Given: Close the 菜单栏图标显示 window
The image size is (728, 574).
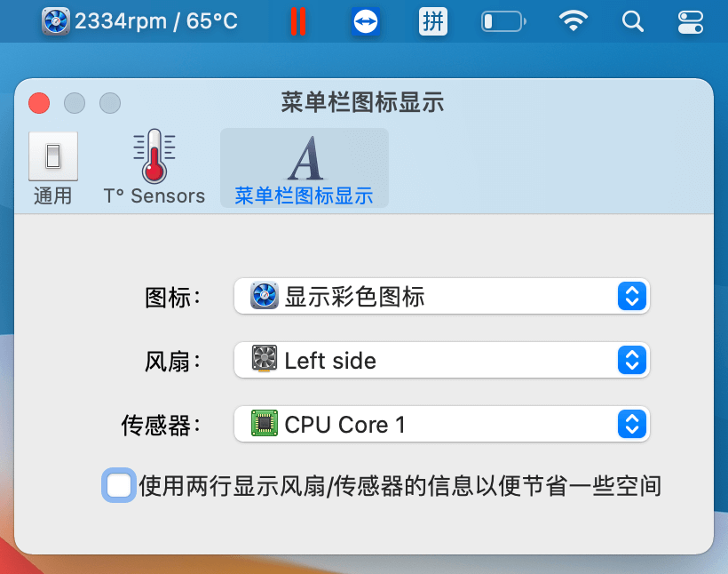Looking at the screenshot, I should (39, 103).
